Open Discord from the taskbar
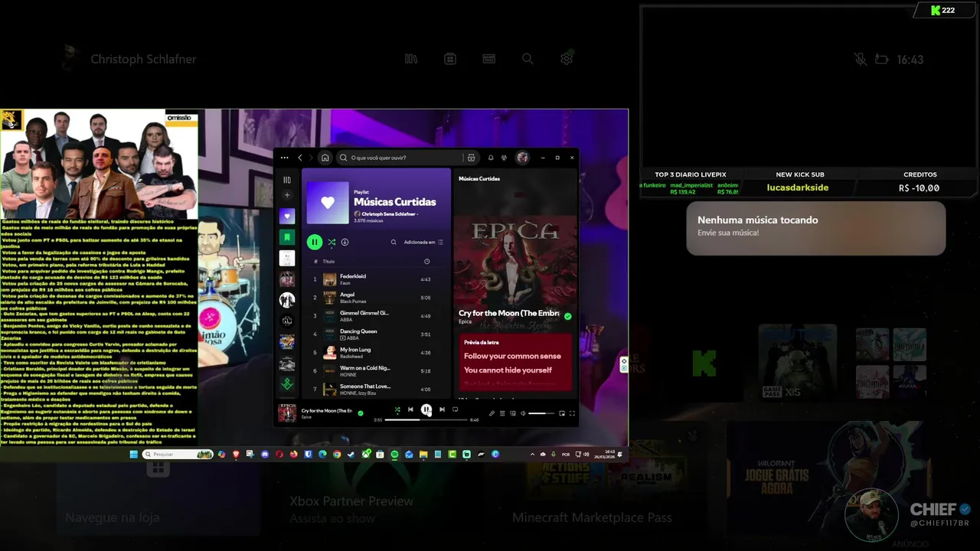980x551 pixels. click(x=265, y=455)
